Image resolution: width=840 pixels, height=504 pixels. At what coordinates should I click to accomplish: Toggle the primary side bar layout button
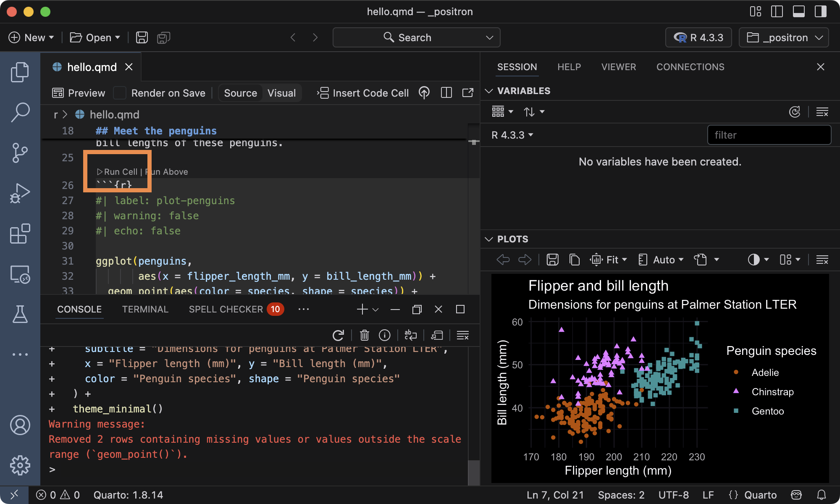click(x=777, y=11)
